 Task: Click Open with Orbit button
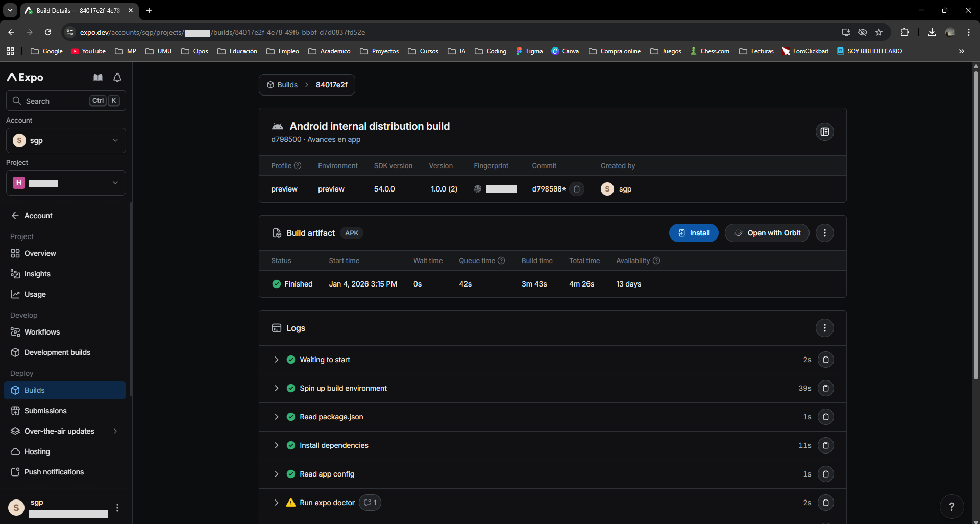(767, 233)
